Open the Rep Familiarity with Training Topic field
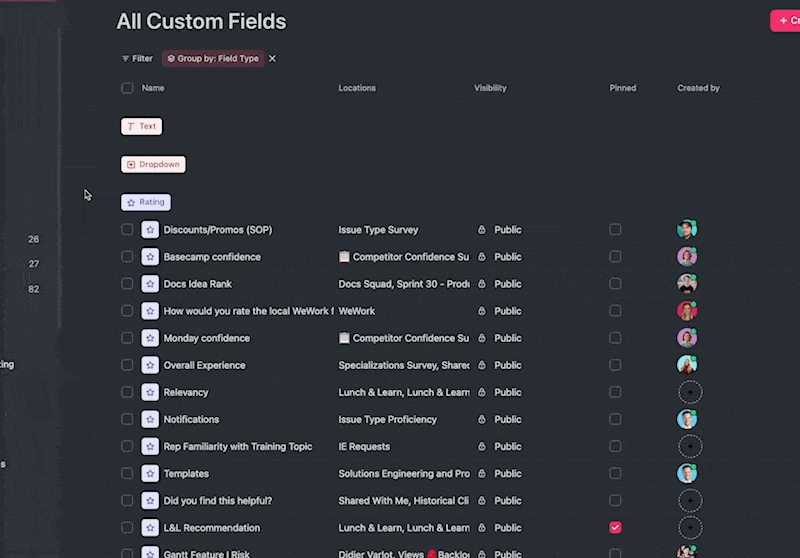The height and width of the screenshot is (558, 800). coord(238,446)
